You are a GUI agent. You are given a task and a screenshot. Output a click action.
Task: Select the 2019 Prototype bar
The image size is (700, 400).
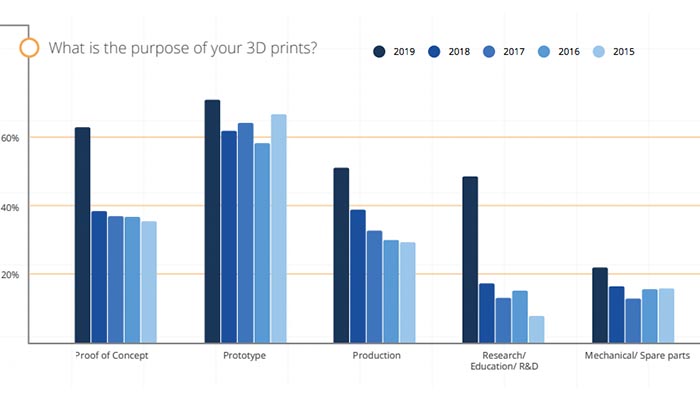tap(212, 220)
